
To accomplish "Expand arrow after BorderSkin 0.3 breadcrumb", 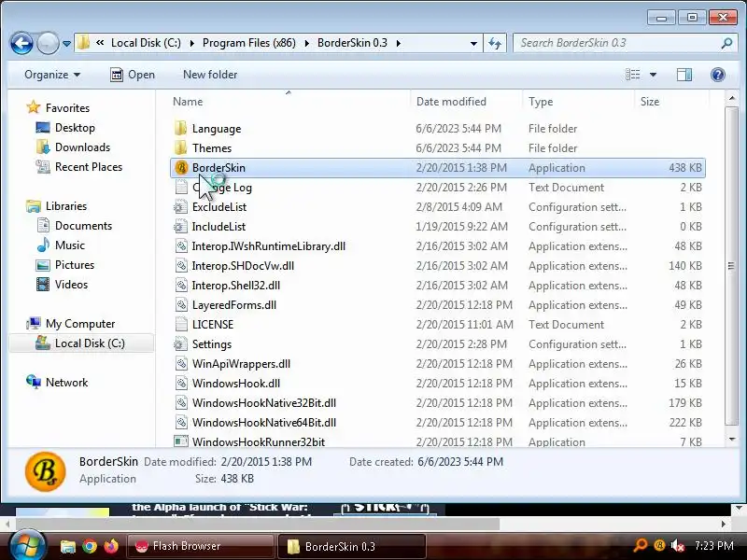I will pyautogui.click(x=399, y=43).
